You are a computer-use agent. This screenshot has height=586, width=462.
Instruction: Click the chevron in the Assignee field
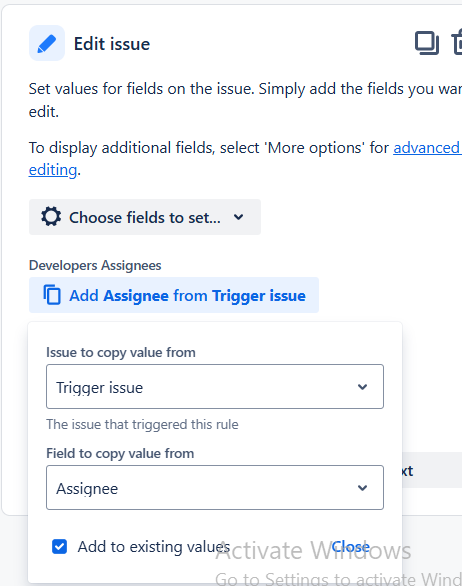pos(362,488)
